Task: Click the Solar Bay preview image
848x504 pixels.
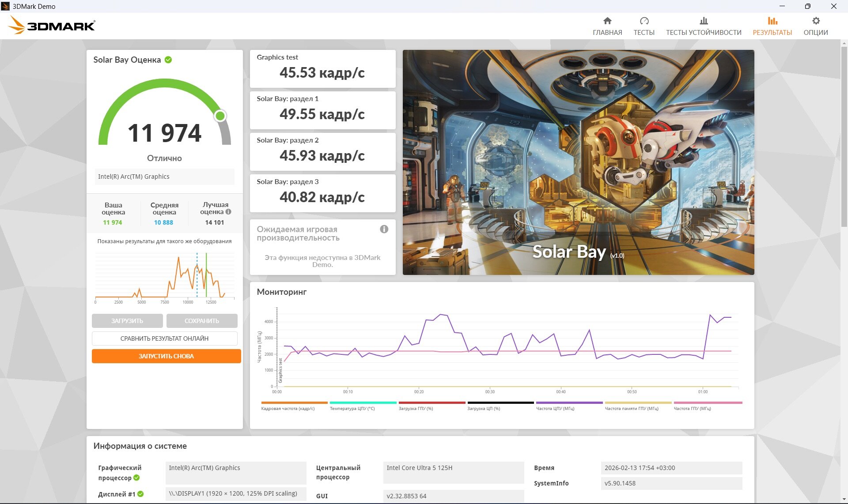Action: (x=578, y=162)
